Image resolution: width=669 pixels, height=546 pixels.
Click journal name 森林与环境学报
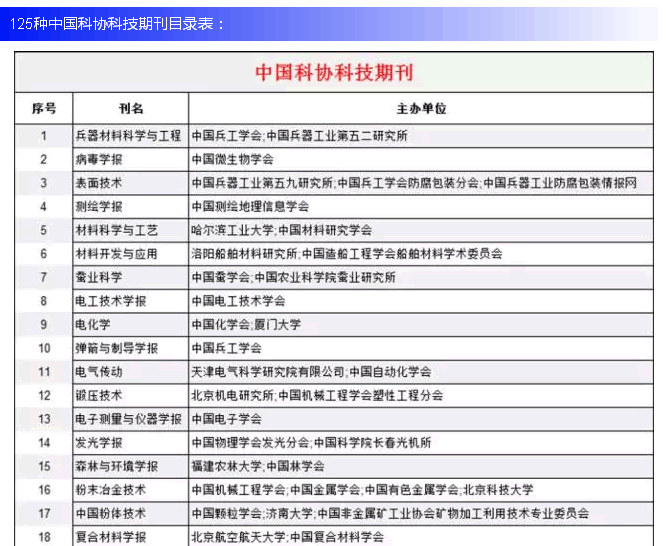[116, 466]
